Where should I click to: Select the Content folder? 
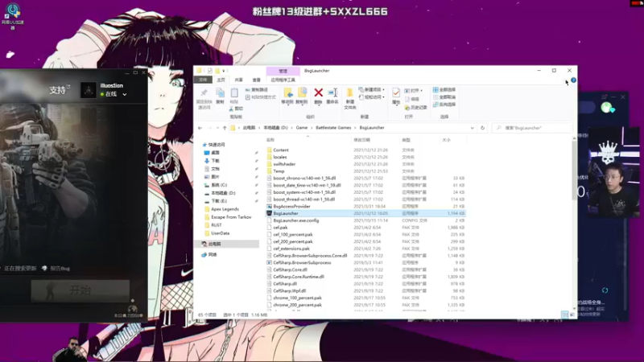click(x=281, y=150)
